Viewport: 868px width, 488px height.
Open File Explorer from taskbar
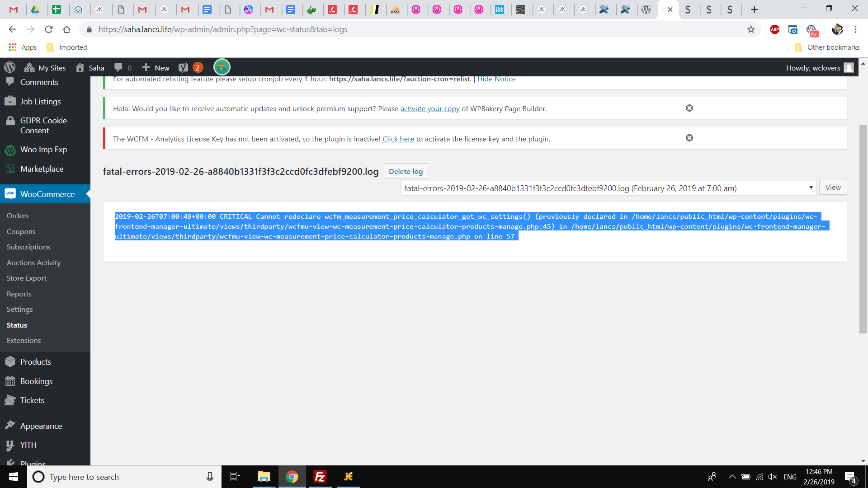point(264,477)
